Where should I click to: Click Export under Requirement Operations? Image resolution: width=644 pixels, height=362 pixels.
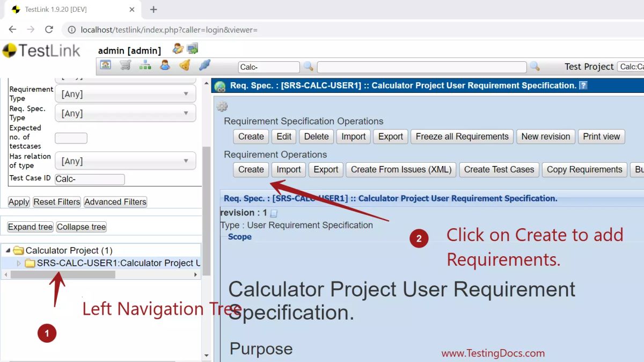tap(326, 170)
